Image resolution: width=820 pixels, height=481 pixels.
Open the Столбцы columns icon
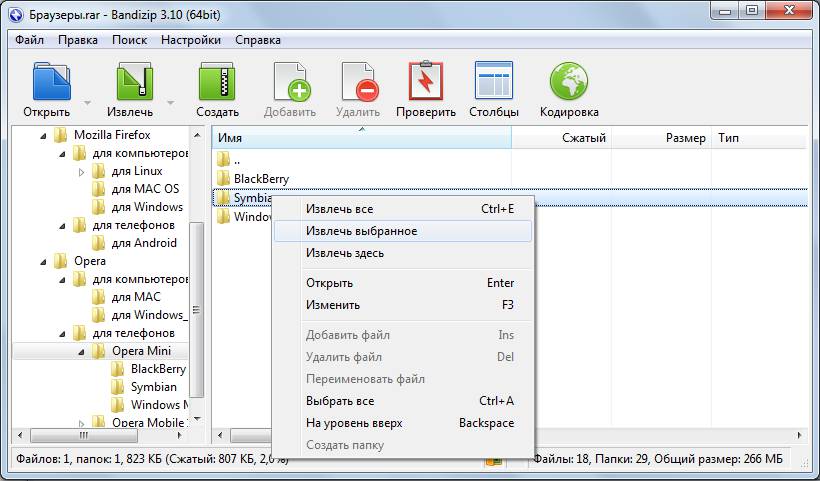pos(494,80)
